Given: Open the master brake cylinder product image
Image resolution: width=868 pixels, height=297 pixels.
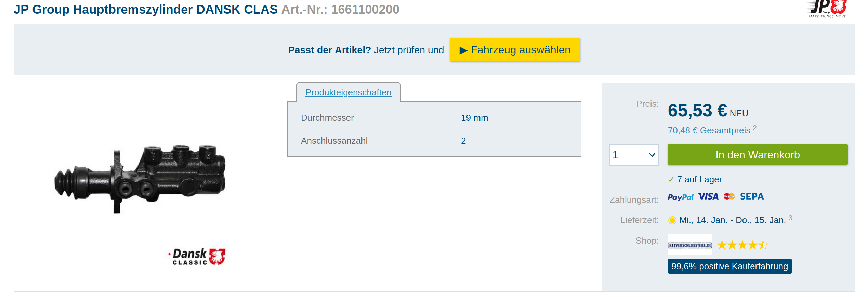Looking at the screenshot, I should (140, 179).
